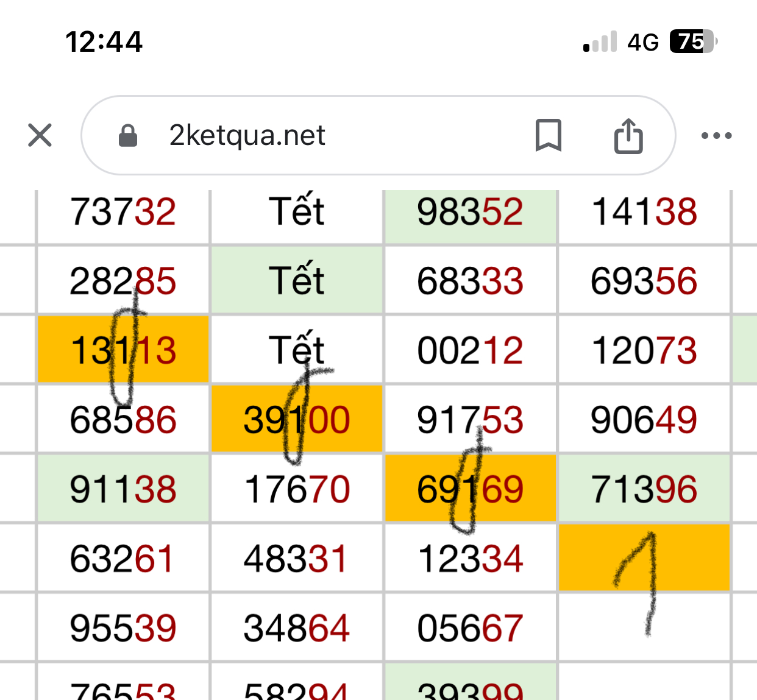Image resolution: width=757 pixels, height=700 pixels.
Task: Tap the bookmark icon in address bar
Action: tap(548, 135)
